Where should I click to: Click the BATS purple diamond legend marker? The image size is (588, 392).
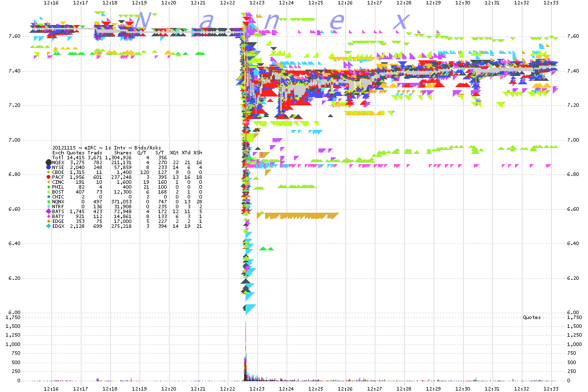(49, 211)
